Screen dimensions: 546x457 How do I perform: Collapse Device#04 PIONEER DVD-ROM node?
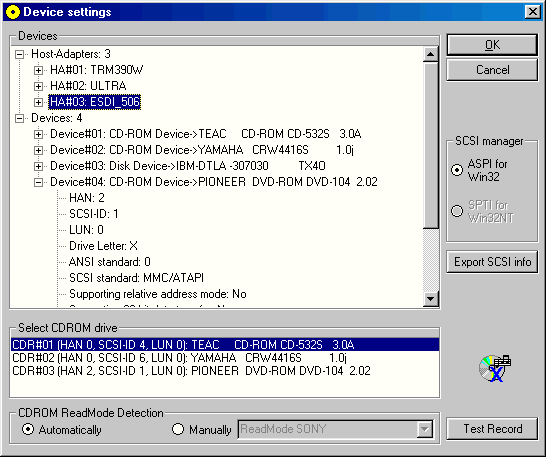click(x=38, y=183)
